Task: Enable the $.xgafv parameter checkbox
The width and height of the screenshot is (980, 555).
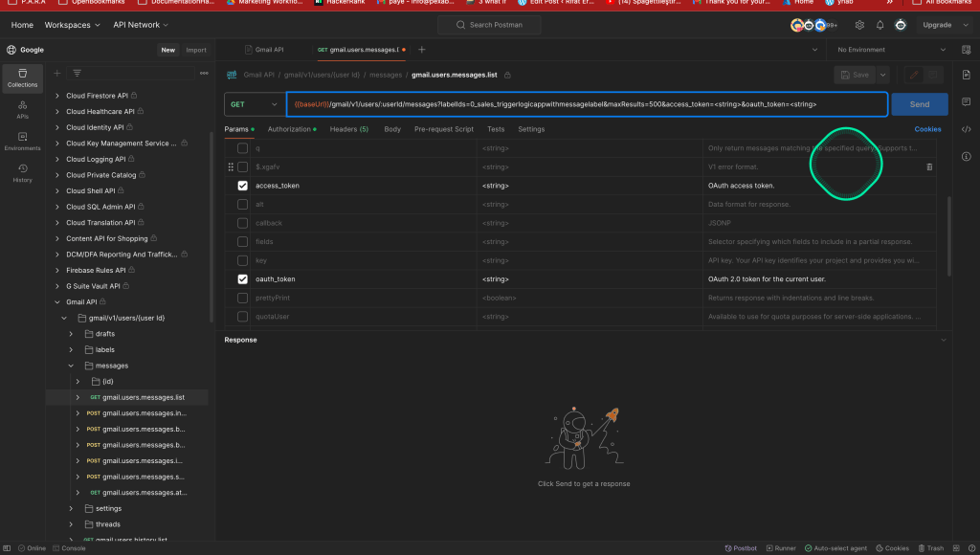Action: pos(242,166)
